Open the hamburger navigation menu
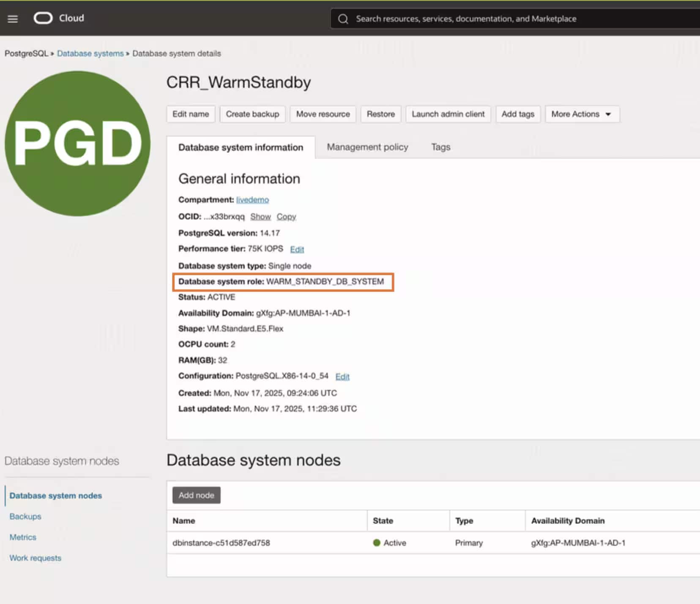700x604 pixels. tap(13, 19)
